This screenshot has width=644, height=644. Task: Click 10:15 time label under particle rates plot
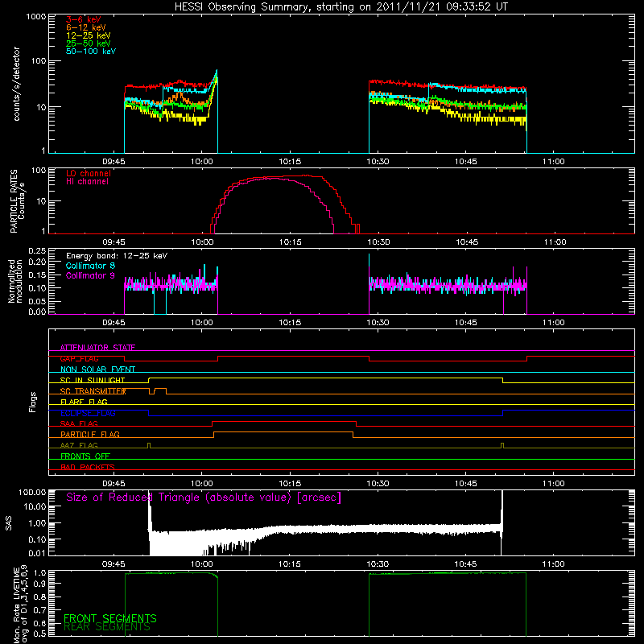(291, 242)
